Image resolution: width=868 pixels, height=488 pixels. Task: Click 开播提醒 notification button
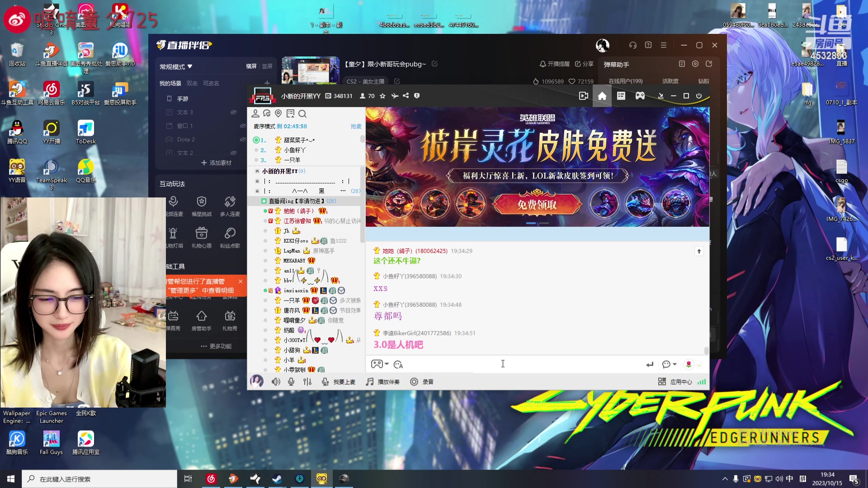click(x=555, y=64)
